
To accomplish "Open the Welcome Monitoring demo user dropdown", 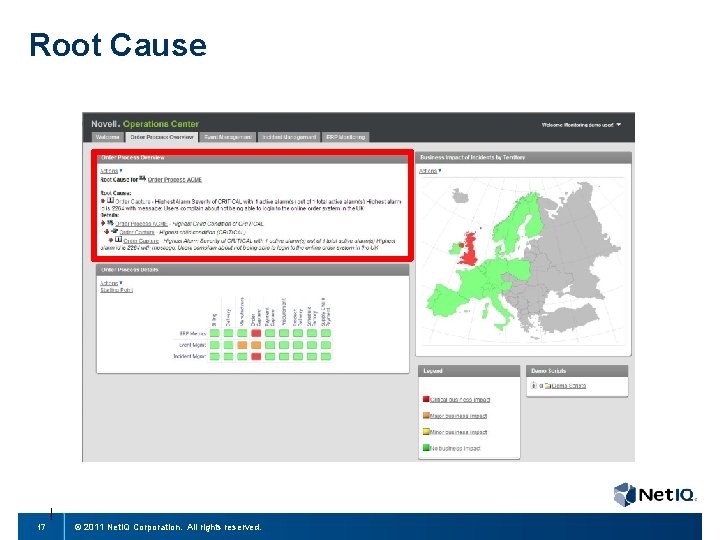I will coord(581,124).
